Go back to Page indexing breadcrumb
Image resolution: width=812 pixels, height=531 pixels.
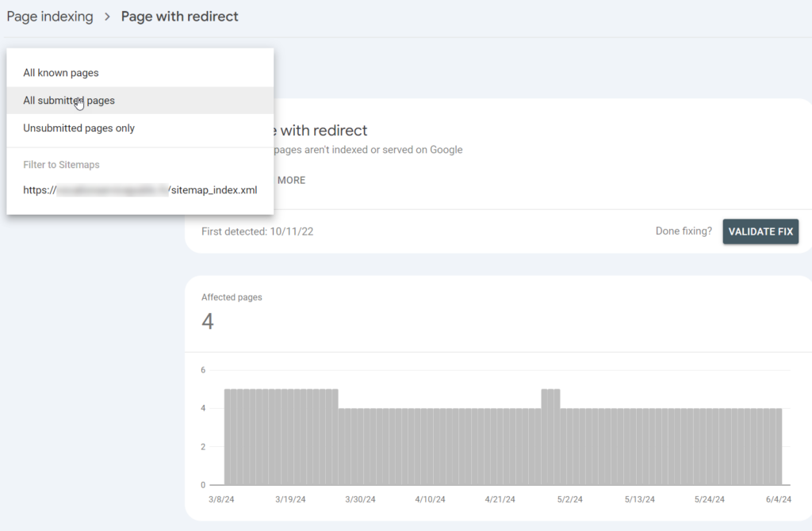50,17
